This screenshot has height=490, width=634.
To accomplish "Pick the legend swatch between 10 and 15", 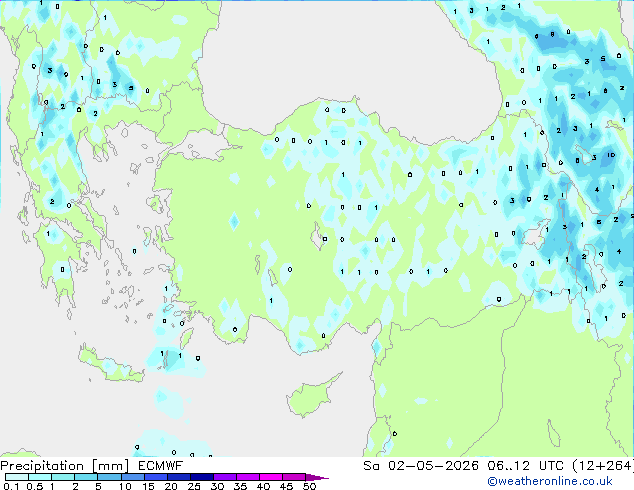I will (132, 477).
